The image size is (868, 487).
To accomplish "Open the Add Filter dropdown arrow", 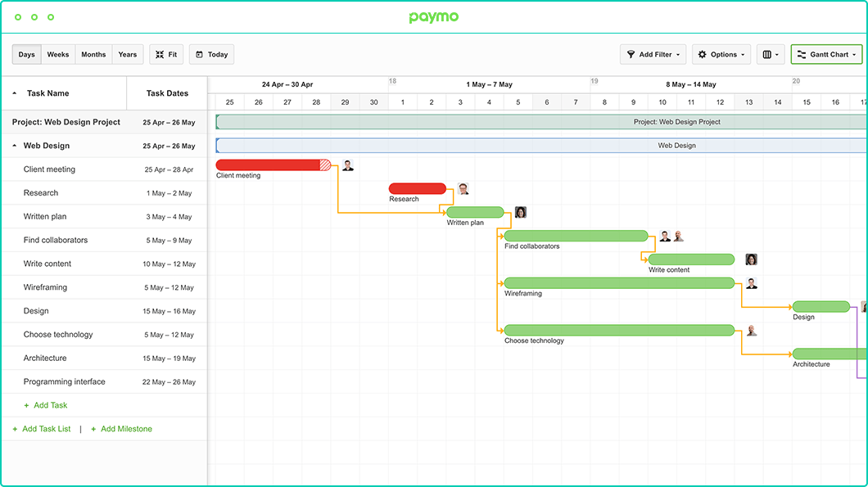I will click(x=678, y=55).
